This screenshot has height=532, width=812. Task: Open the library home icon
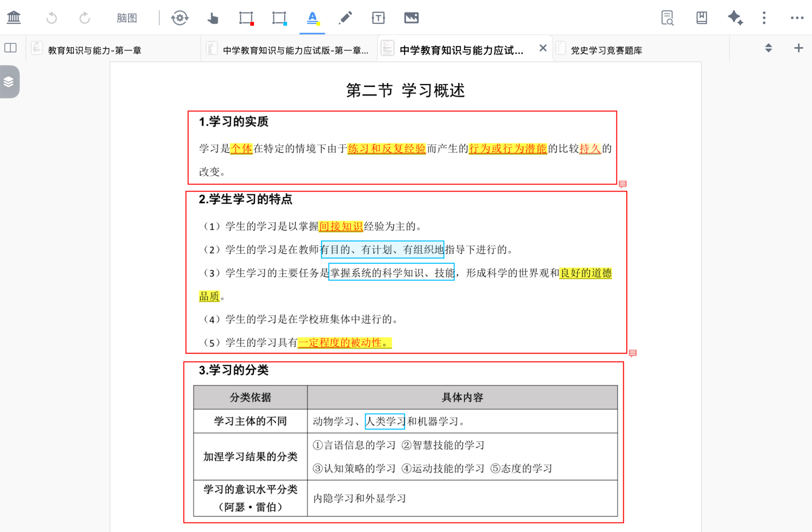click(x=14, y=17)
